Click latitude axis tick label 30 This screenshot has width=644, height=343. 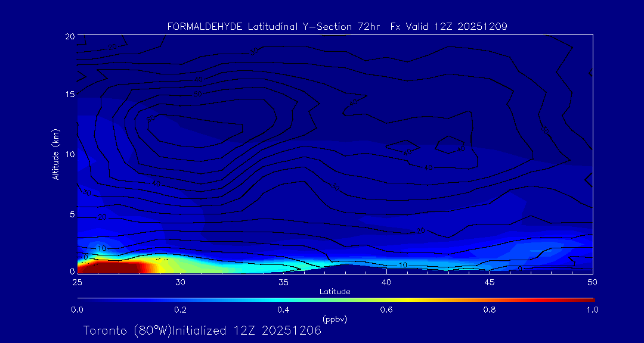click(x=180, y=282)
